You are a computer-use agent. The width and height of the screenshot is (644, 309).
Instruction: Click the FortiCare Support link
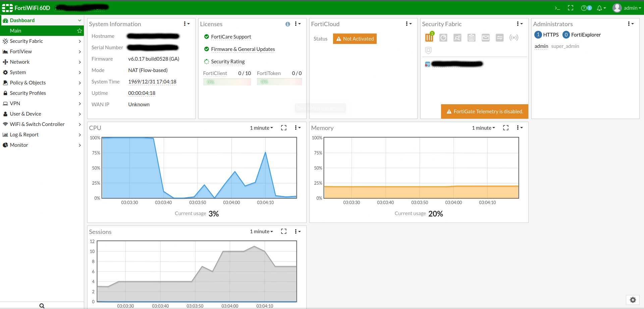click(x=231, y=37)
